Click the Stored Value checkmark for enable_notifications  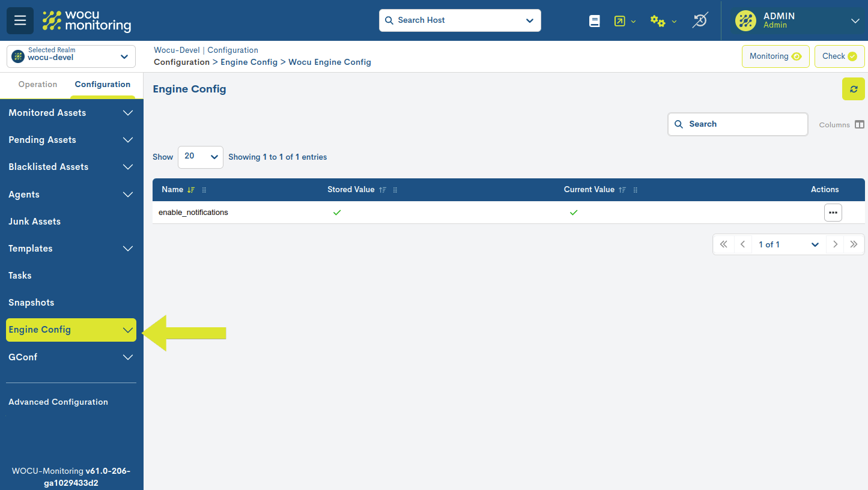pos(337,213)
